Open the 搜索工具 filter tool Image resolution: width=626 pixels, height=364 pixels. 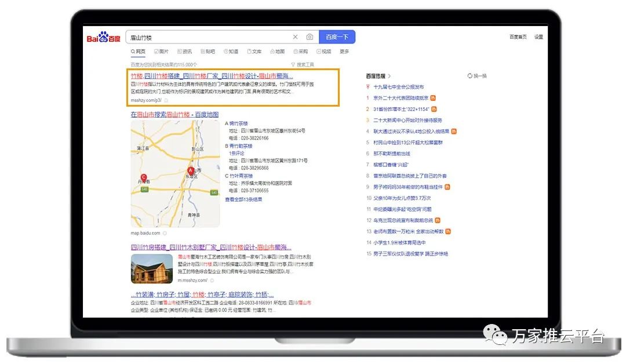pyautogui.click(x=303, y=64)
